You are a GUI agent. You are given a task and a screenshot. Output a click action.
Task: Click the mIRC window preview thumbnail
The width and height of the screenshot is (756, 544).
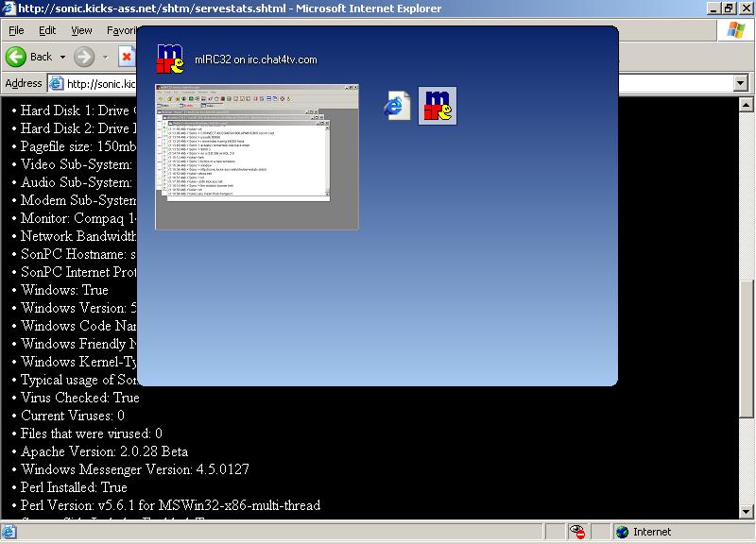coord(257,157)
